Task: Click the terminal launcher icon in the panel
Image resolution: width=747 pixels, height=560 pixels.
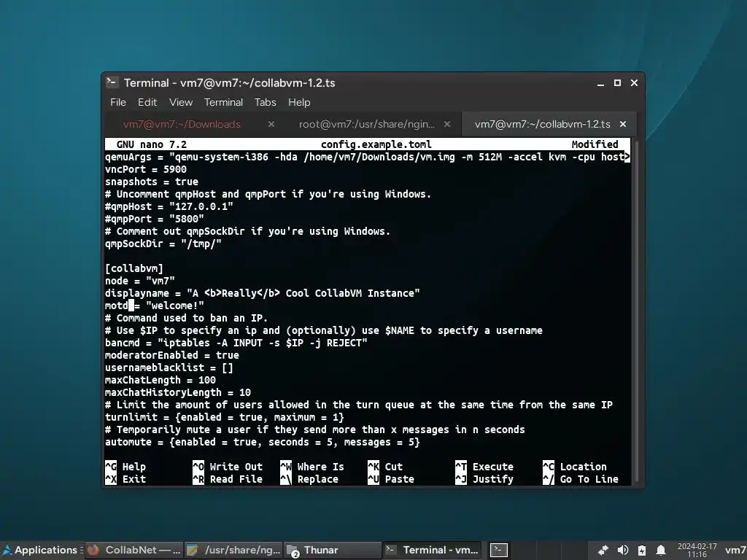Action: point(499,550)
